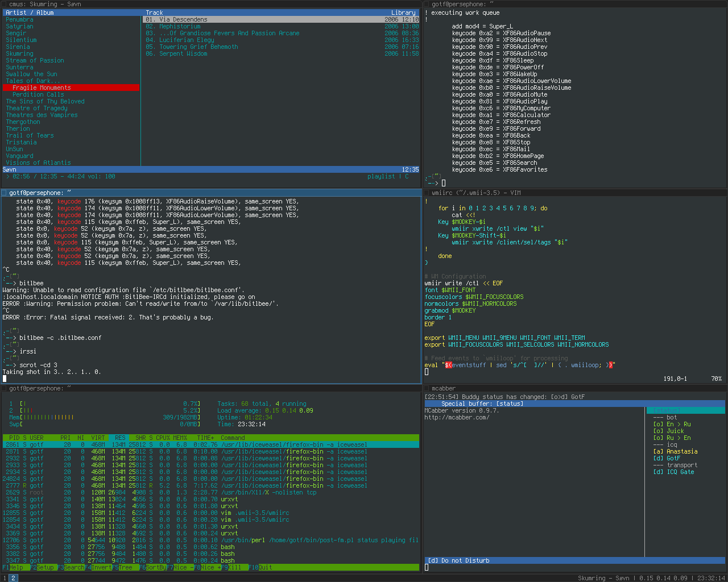The image size is (728, 582).
Task: Open the F6 SortBy selector in htop
Action: pyautogui.click(x=153, y=567)
